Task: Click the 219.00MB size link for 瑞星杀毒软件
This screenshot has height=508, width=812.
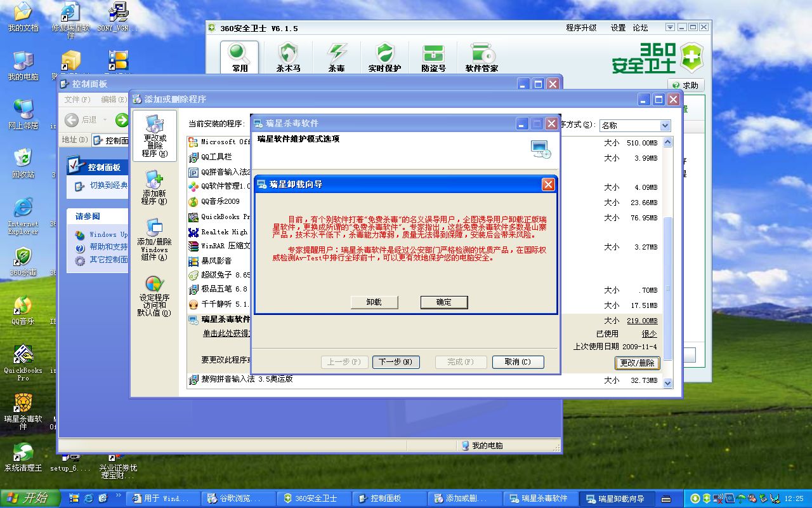Action: tap(642, 321)
